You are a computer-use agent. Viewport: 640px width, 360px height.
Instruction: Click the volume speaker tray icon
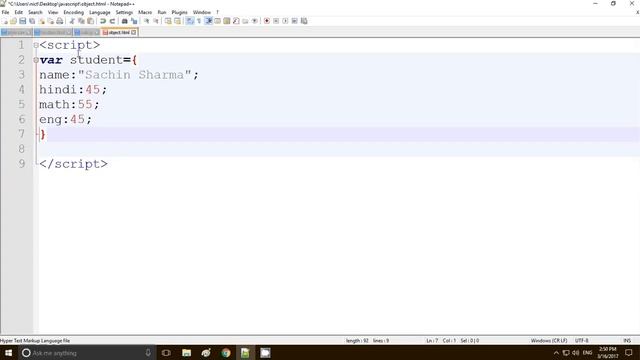point(576,353)
